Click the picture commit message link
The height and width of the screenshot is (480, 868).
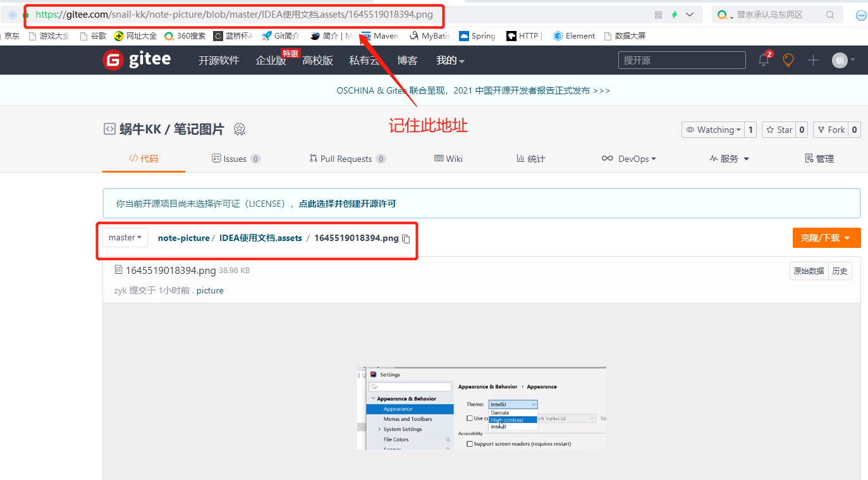click(x=210, y=290)
